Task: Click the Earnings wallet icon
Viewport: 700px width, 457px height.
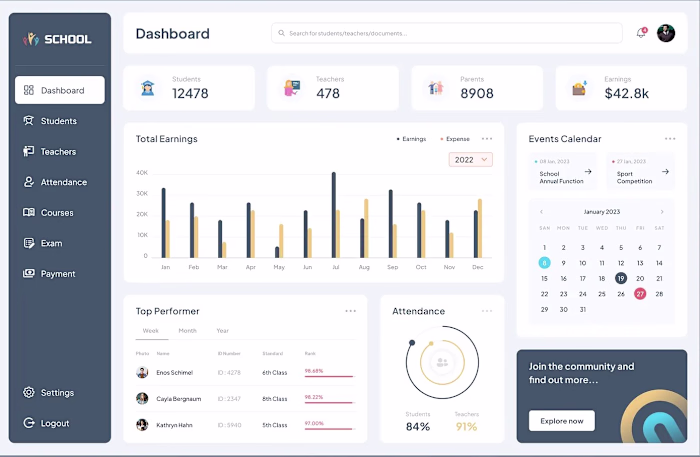Action: tap(579, 88)
